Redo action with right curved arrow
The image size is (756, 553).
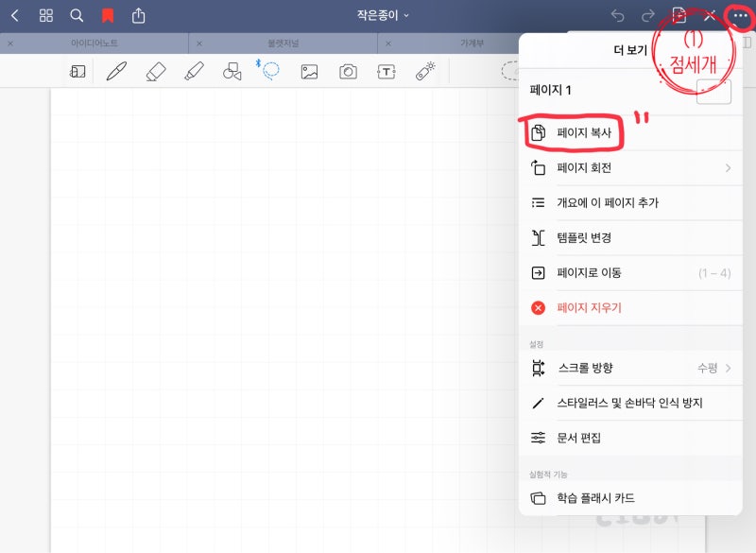648,15
